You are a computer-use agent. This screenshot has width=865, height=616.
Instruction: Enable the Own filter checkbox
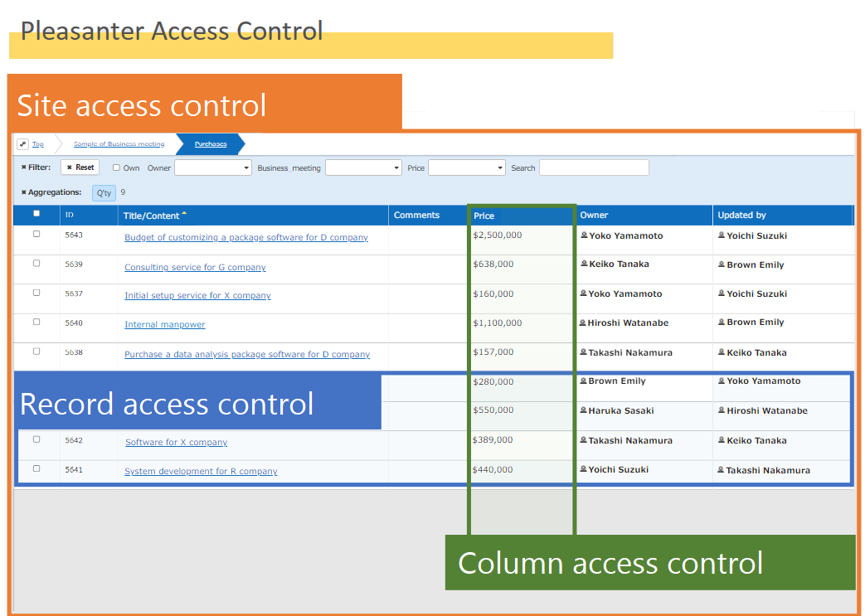tap(116, 167)
